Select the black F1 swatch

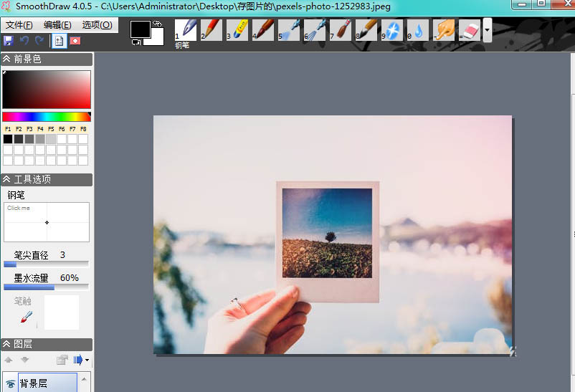pos(8,139)
